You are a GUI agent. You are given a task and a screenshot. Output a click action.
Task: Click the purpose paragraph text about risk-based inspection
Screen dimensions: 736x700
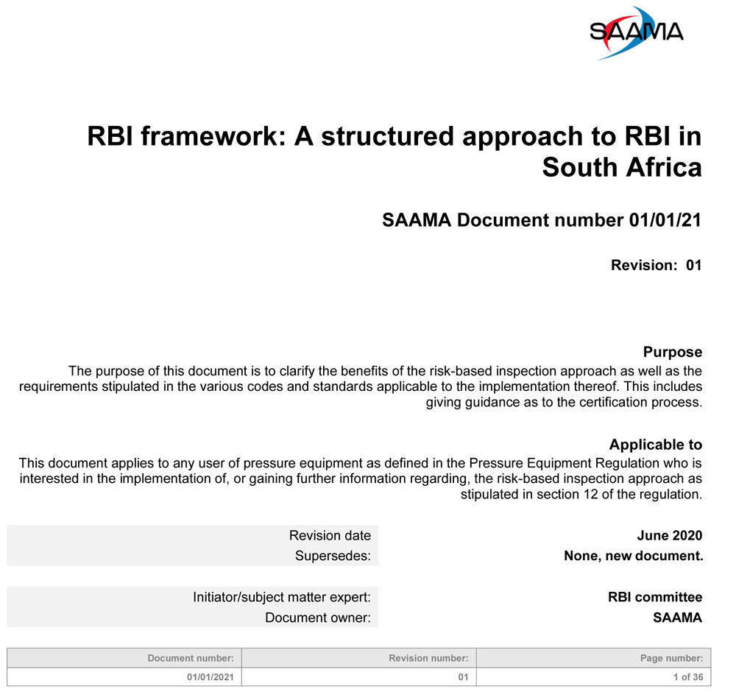361,386
